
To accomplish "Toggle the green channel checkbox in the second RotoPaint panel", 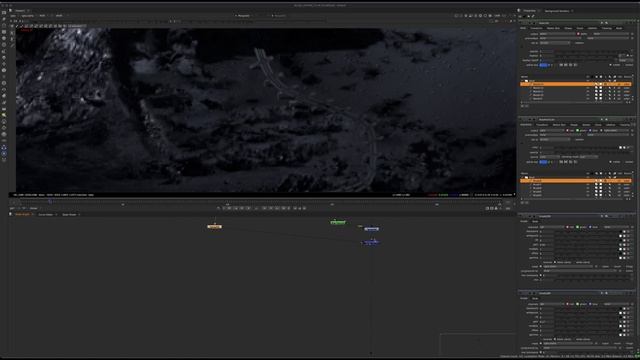I will tap(578, 131).
